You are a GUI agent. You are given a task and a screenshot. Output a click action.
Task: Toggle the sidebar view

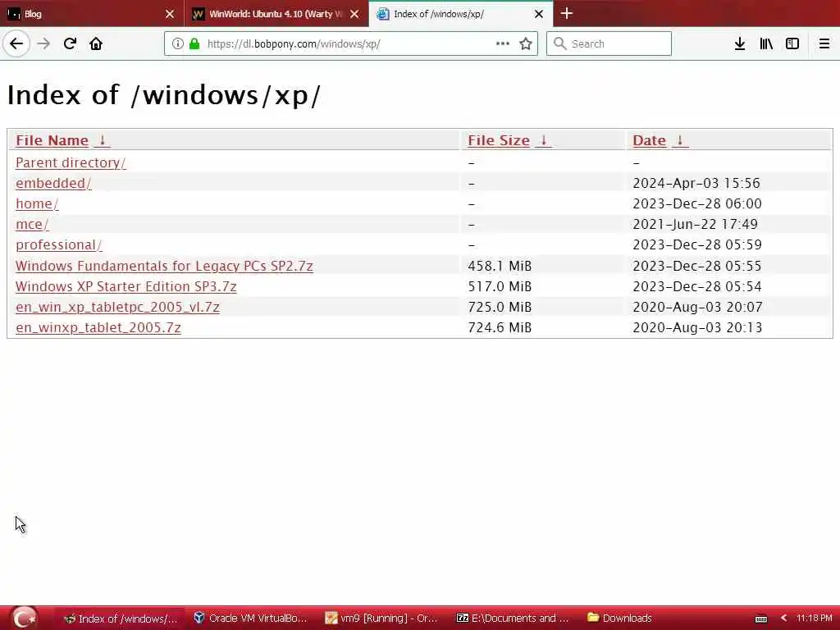pyautogui.click(x=792, y=43)
